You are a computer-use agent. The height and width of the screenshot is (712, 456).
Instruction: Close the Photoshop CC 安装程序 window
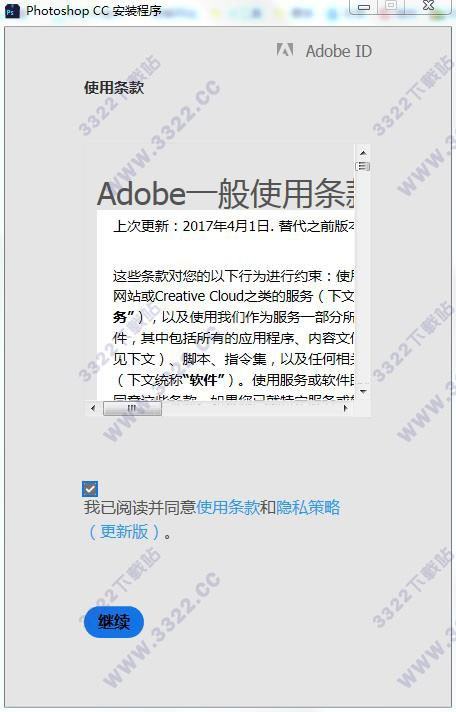pos(429,6)
